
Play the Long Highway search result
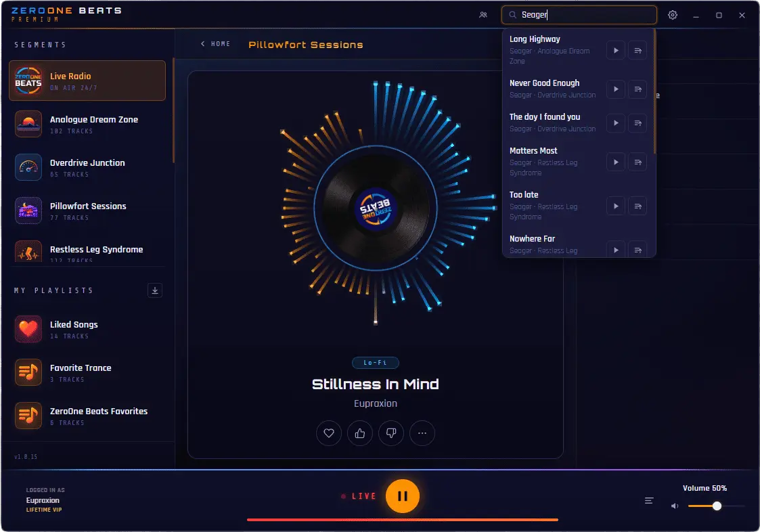pos(616,51)
